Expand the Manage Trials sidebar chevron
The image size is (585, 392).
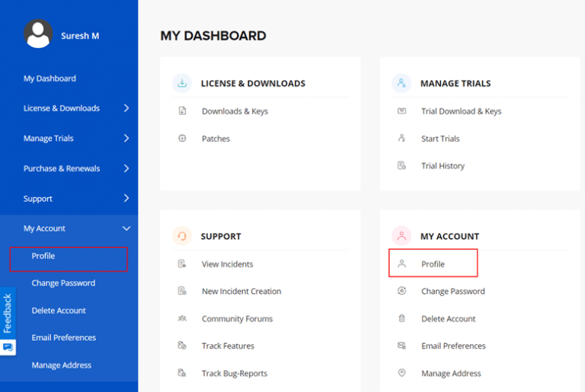pyautogui.click(x=126, y=139)
